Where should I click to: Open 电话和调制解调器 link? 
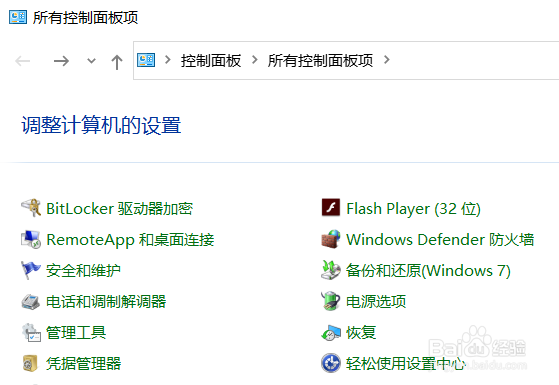point(106,302)
